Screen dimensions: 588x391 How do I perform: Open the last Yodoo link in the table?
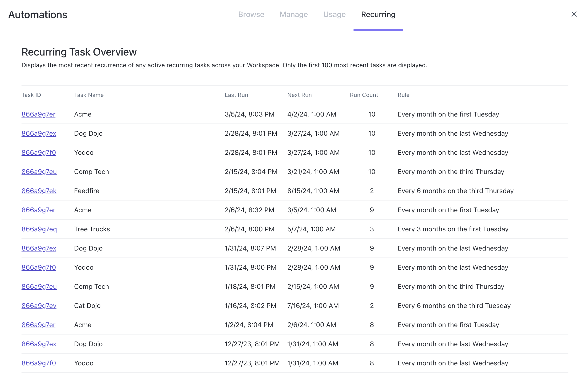pyautogui.click(x=38, y=363)
